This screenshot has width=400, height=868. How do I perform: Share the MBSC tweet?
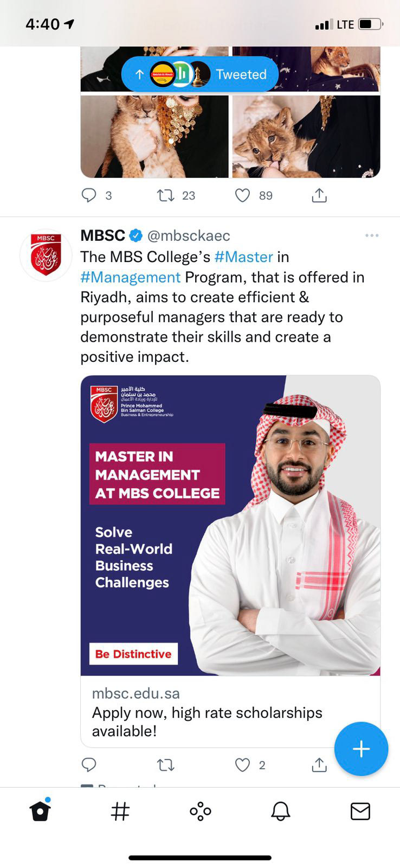(x=319, y=765)
